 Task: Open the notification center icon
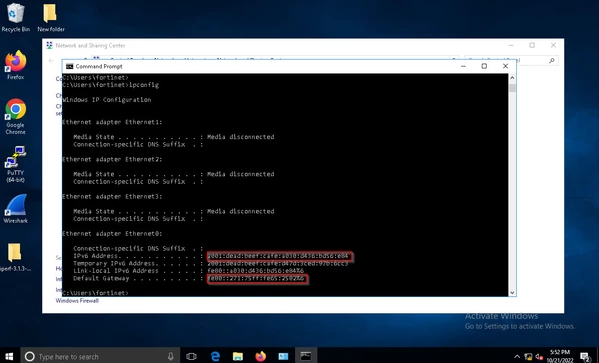pos(585,357)
